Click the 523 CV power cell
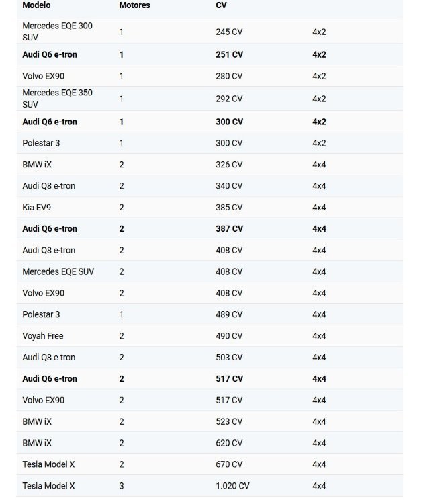The width and height of the screenshot is (423, 504). (x=229, y=421)
